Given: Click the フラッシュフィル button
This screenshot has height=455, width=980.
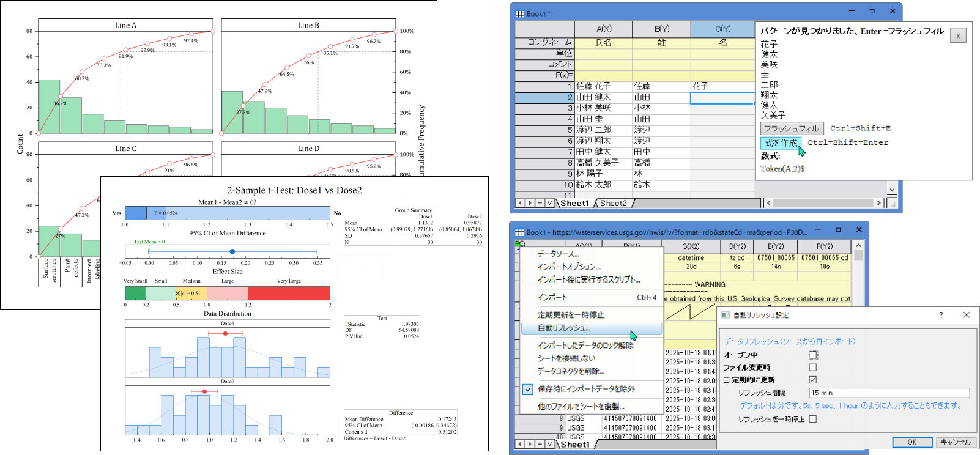Looking at the screenshot, I should (792, 128).
